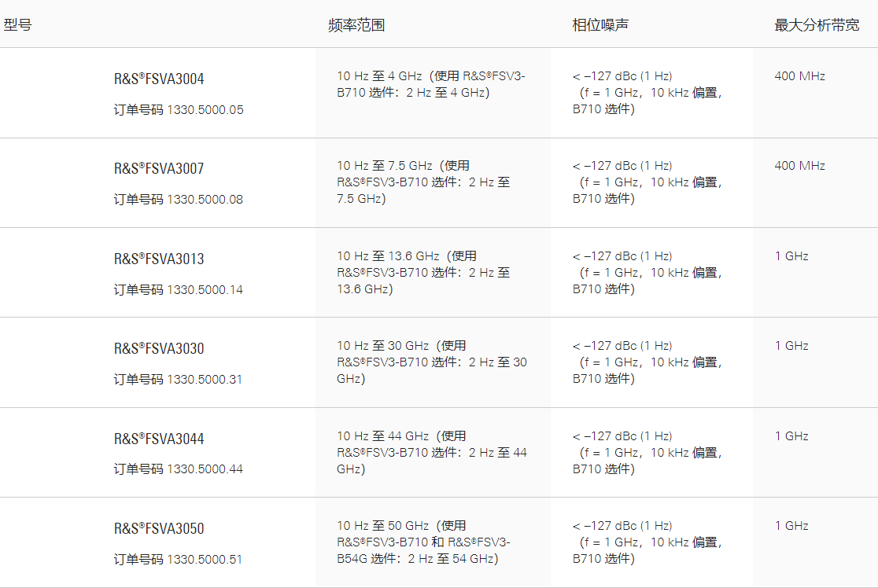Click the 频率范围 column header
The height and width of the screenshot is (588, 878).
coord(356,24)
